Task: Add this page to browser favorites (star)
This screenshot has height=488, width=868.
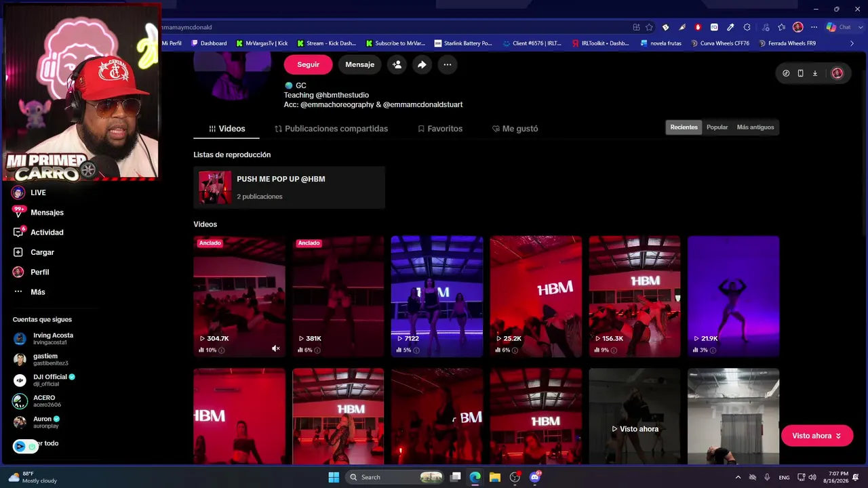Action: coord(650,27)
